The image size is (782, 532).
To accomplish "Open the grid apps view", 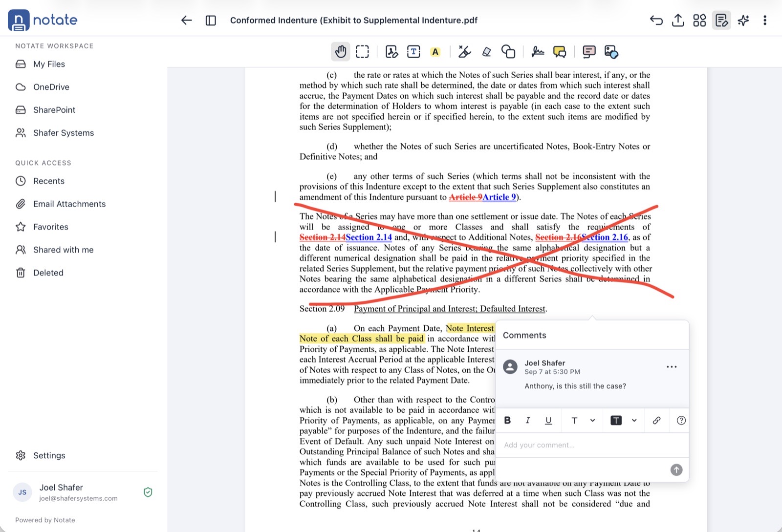I will tap(699, 20).
